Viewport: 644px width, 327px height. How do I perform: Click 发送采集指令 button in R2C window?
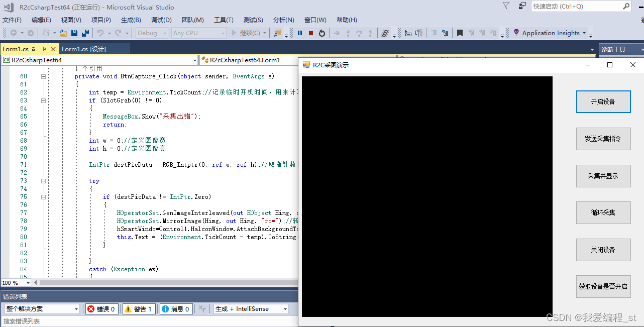(603, 139)
